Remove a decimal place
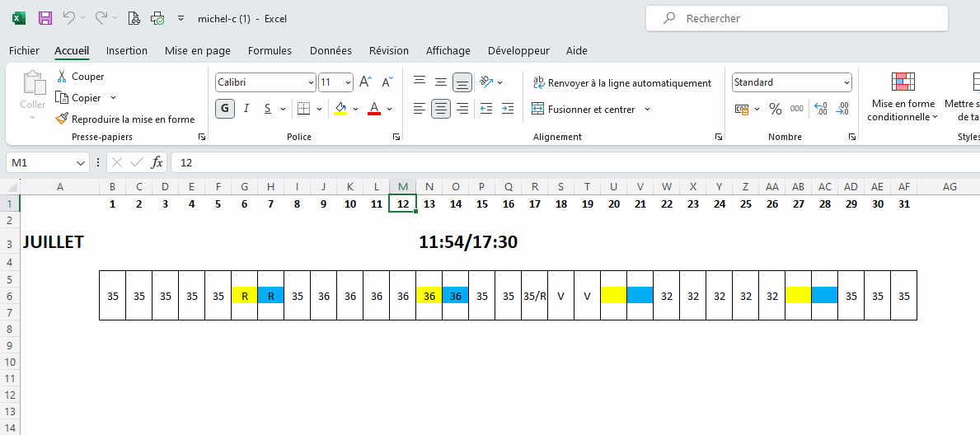This screenshot has height=435, width=980. [x=842, y=109]
